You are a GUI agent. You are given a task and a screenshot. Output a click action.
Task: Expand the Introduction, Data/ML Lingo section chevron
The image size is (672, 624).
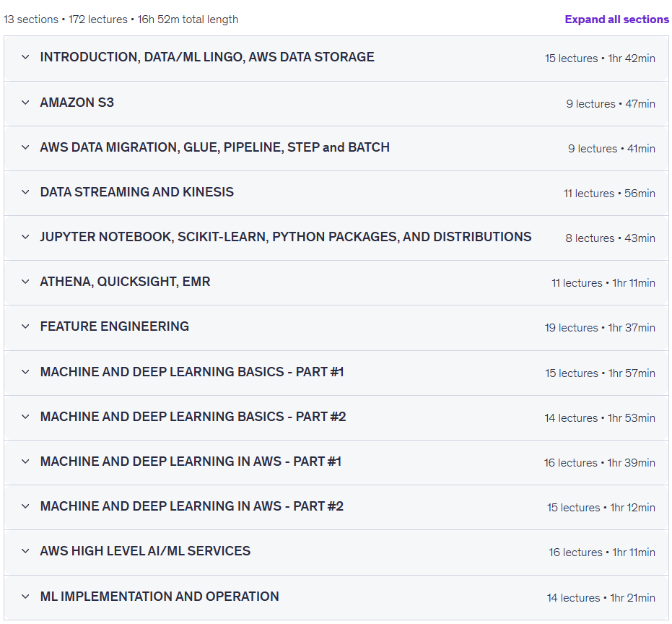(25, 57)
